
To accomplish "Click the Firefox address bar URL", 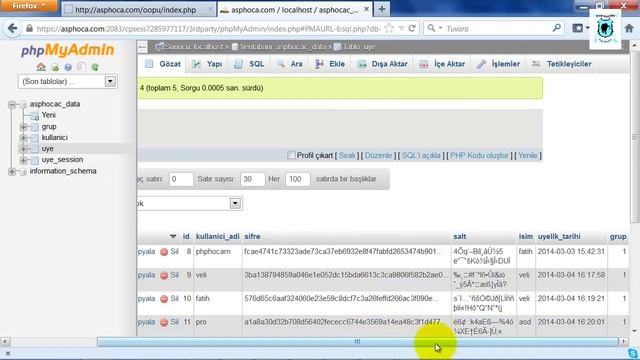I will (x=208, y=29).
